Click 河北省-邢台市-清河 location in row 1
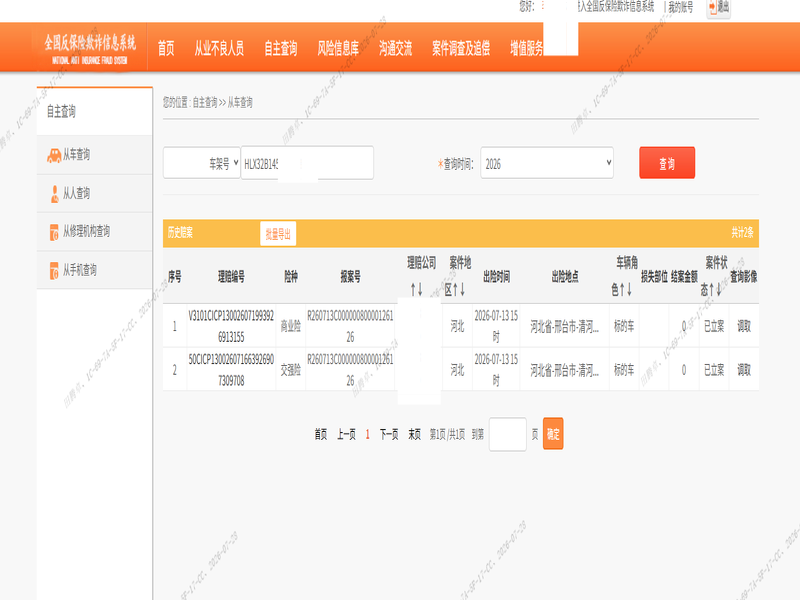800x600 pixels. coord(564,326)
